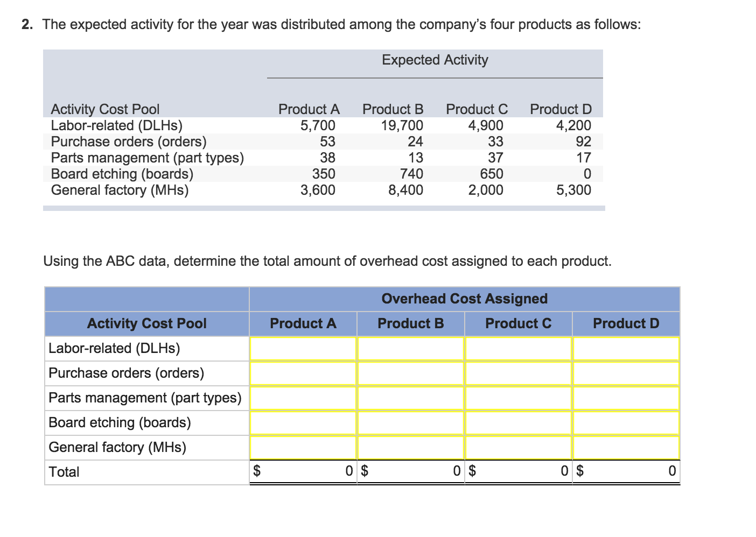Click value 13 part types Product B
Screen dimensions: 756x537
[x=415, y=158]
